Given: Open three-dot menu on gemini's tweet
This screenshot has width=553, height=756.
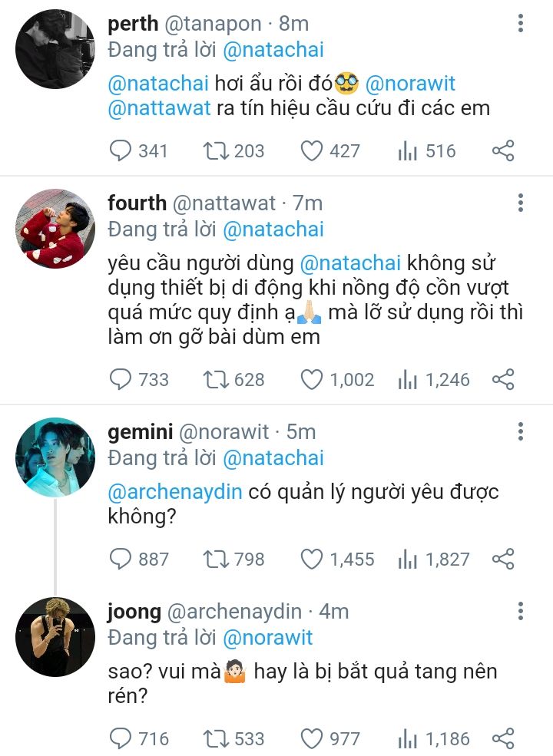Looking at the screenshot, I should pyautogui.click(x=520, y=431).
